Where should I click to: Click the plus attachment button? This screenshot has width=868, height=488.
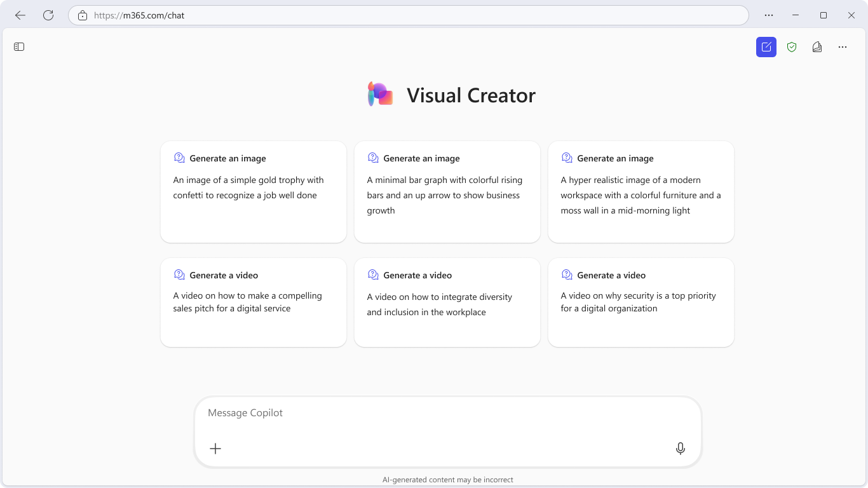pyautogui.click(x=215, y=449)
